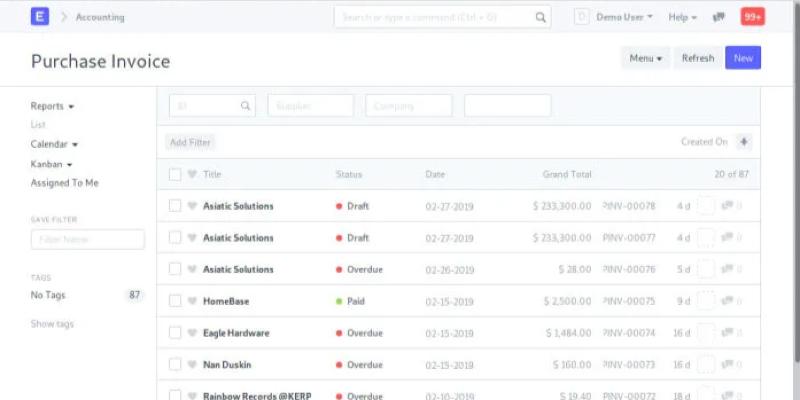Click the ERPNext home logo icon
Image resolution: width=800 pixels, height=400 pixels.
(x=40, y=17)
